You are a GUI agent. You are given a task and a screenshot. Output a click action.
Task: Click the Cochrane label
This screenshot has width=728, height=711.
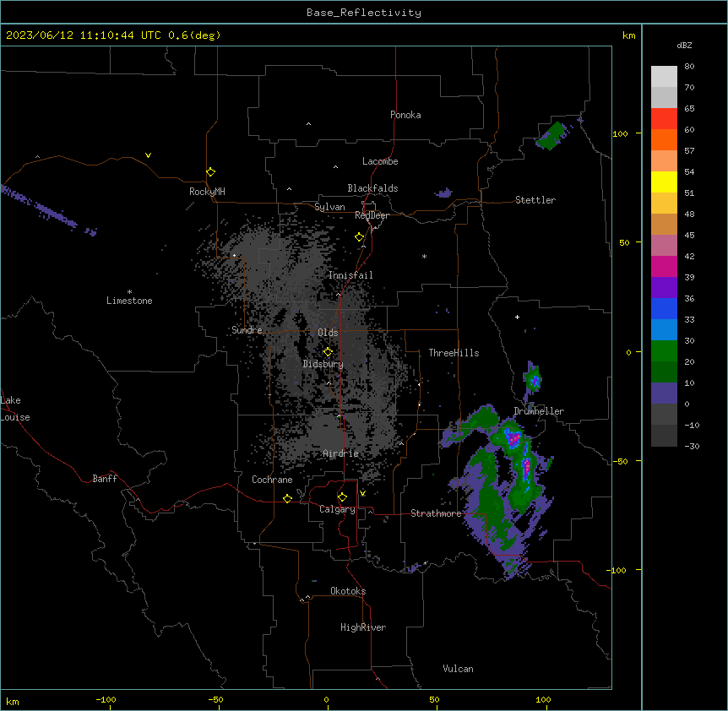point(272,480)
